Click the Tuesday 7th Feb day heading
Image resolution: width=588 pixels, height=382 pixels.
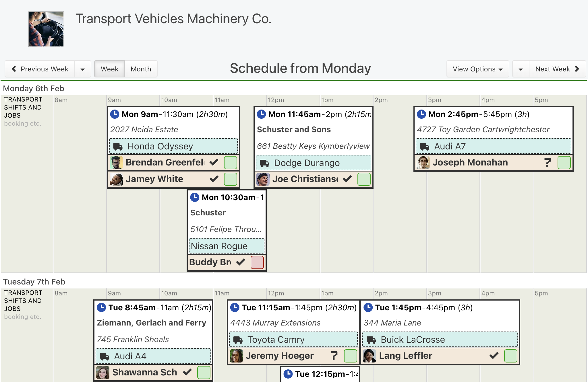pyautogui.click(x=34, y=282)
